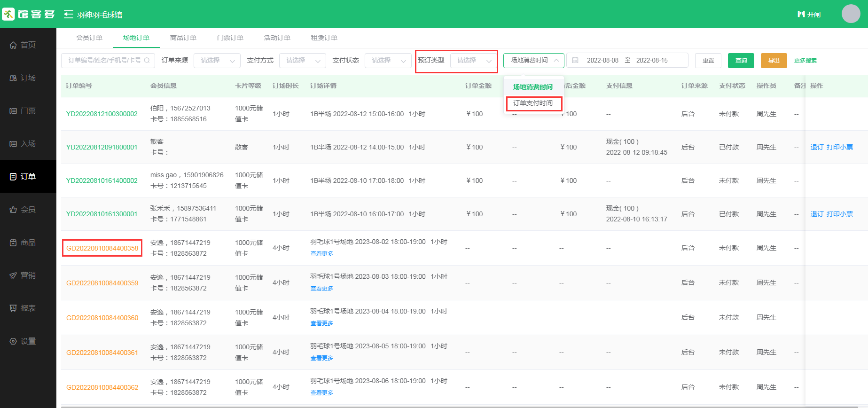868x408 pixels.
Task: Click 查看更多 for order GD20220810084400359
Action: click(322, 289)
